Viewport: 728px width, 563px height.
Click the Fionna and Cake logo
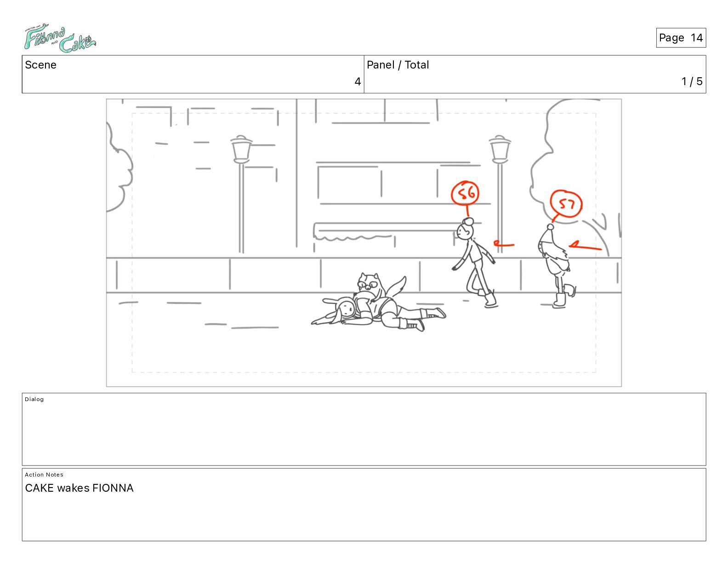(x=60, y=39)
